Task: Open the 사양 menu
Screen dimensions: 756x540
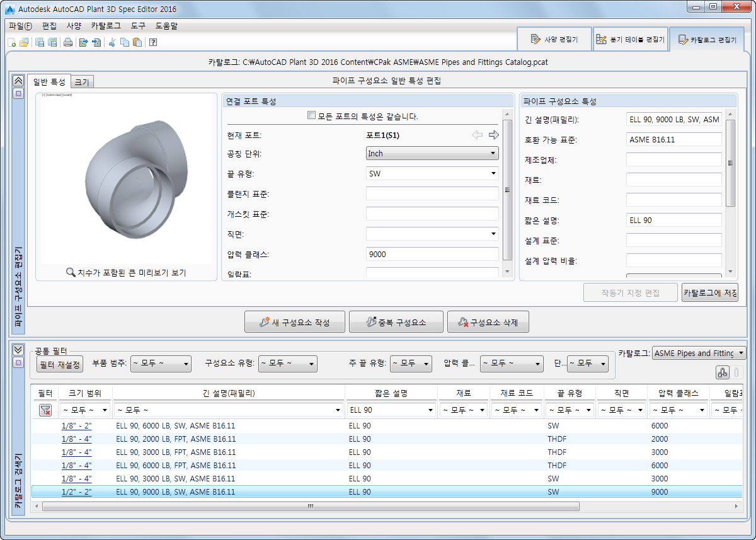Action: pyautogui.click(x=74, y=26)
